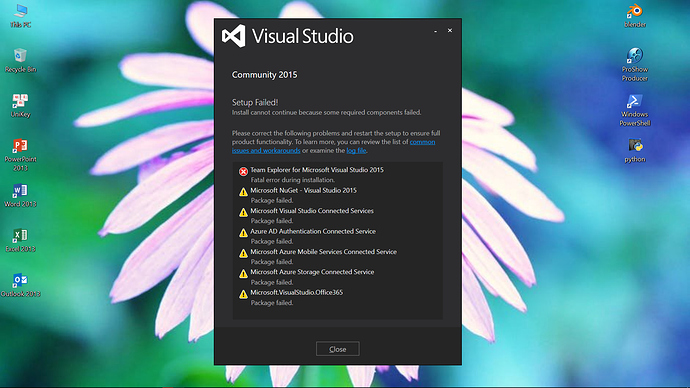Click the 'Setup Failed!' heading

click(255, 102)
